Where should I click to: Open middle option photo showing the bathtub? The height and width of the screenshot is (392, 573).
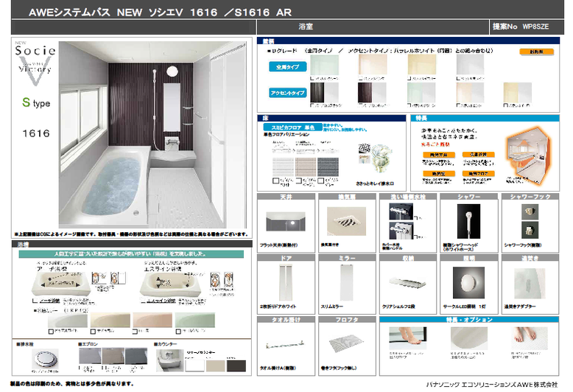pyautogui.click(x=469, y=338)
